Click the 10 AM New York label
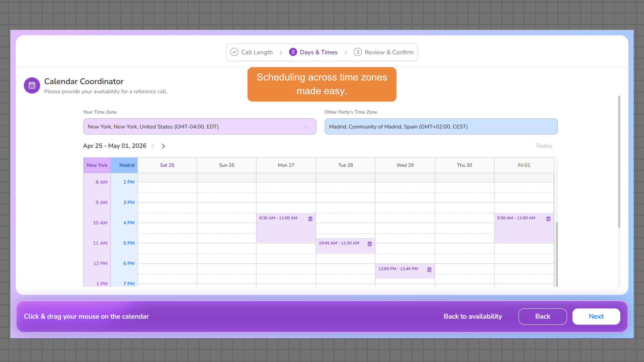Viewport: 644px width, 362px height. 100,223
